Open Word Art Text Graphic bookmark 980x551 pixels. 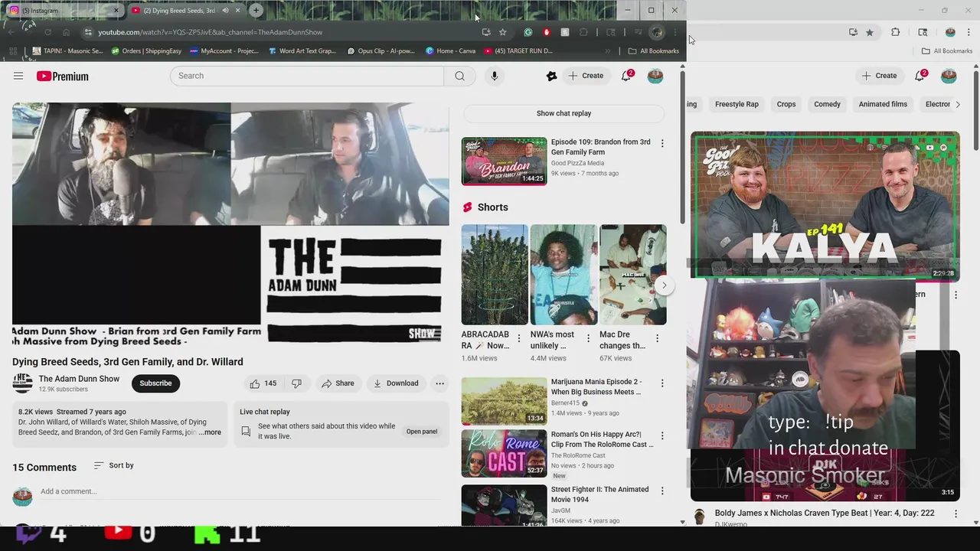coord(302,51)
